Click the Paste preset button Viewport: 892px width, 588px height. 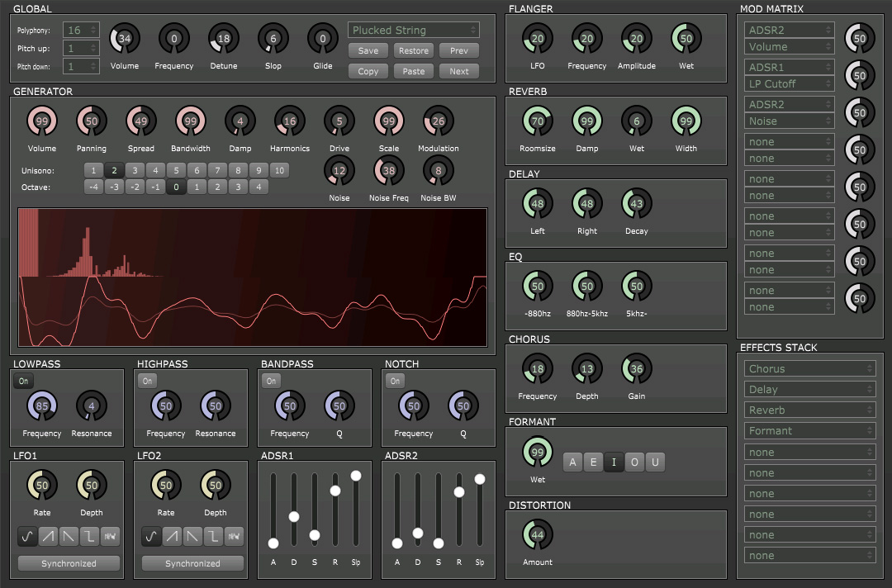(x=414, y=71)
